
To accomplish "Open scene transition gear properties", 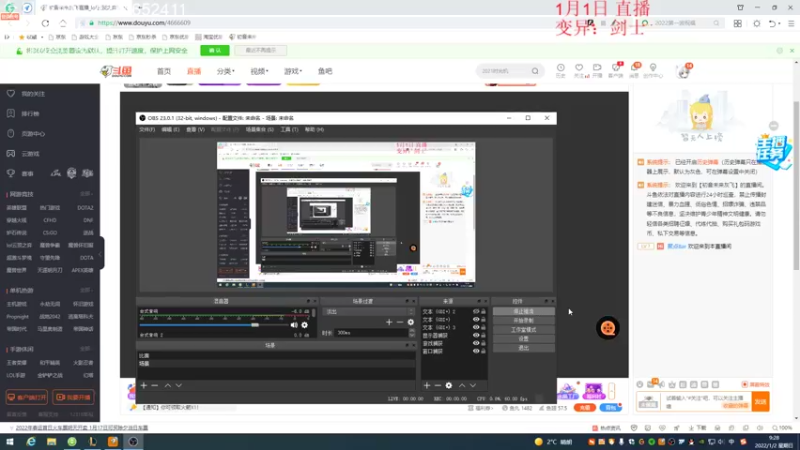I will pos(411,322).
